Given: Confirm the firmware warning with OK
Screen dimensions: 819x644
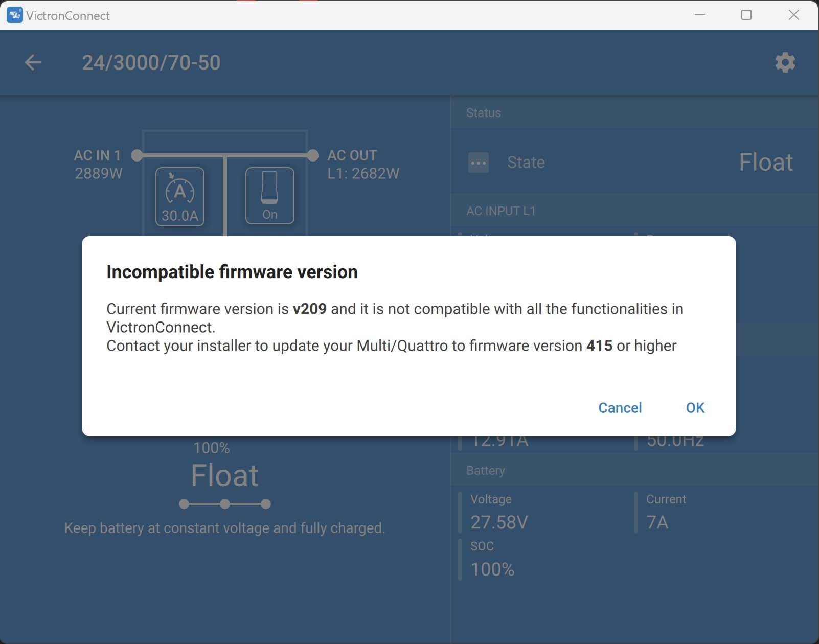Looking at the screenshot, I should pos(695,407).
